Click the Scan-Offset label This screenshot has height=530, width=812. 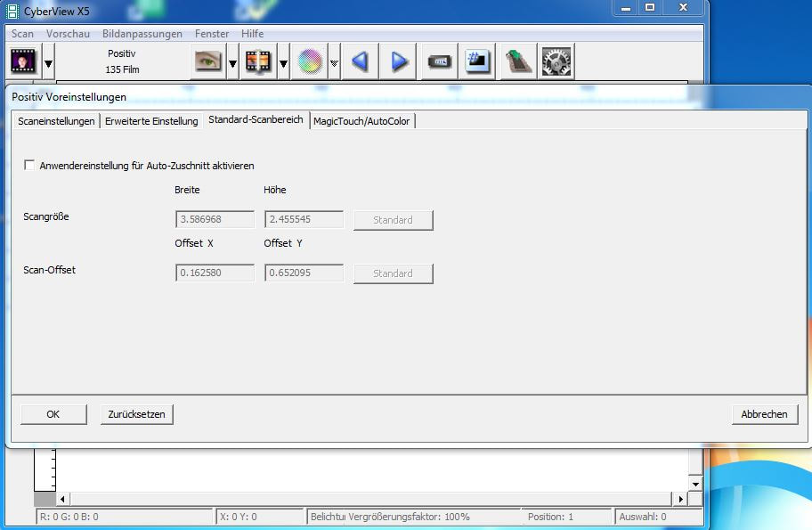click(x=49, y=270)
